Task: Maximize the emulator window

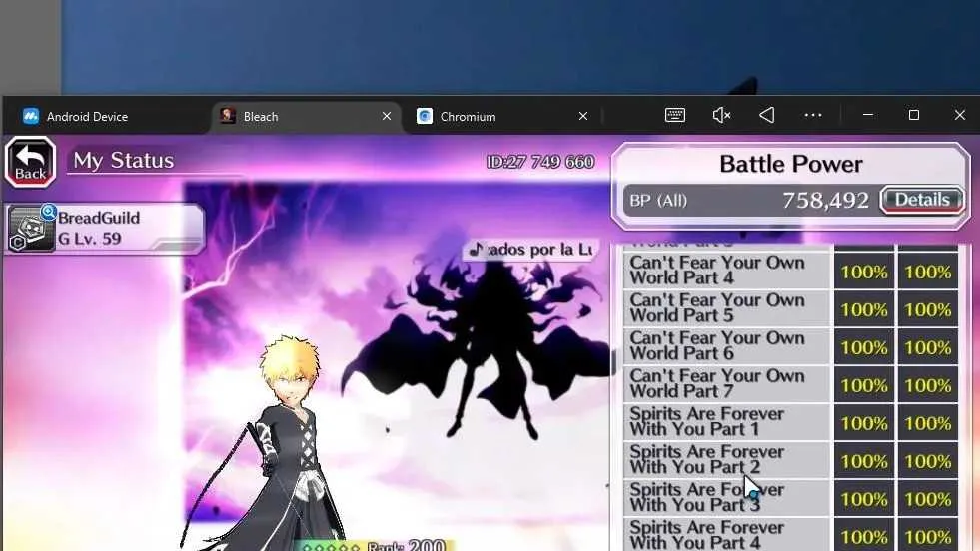Action: pyautogui.click(x=914, y=115)
